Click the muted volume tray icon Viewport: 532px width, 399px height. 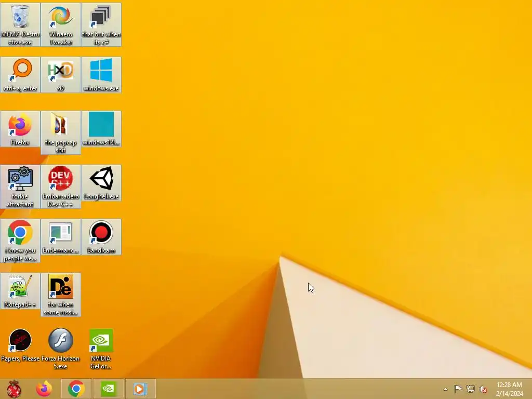click(483, 389)
